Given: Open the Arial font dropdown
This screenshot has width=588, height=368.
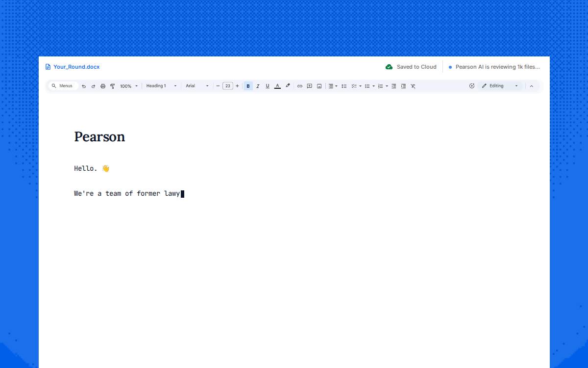Looking at the screenshot, I should pyautogui.click(x=197, y=86).
